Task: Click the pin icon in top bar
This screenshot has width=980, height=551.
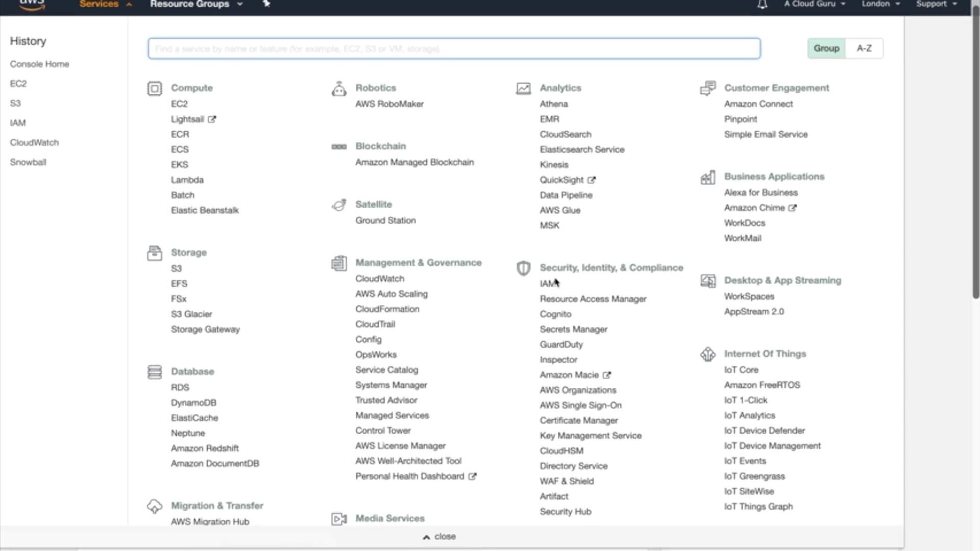Action: [x=266, y=4]
